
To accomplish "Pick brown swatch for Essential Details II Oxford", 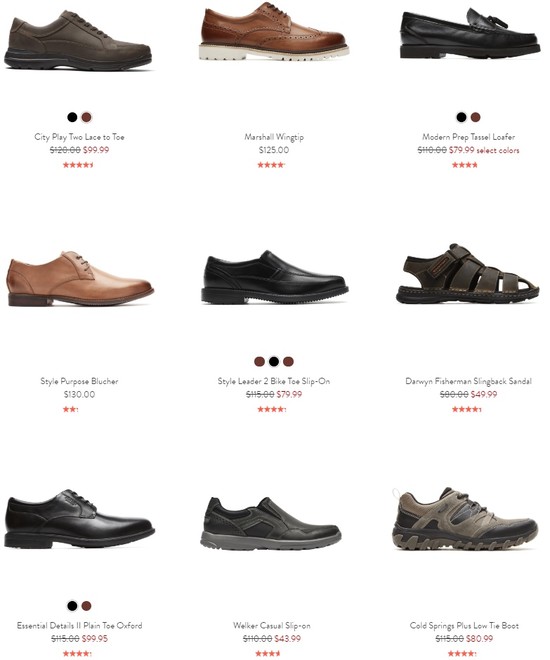I will [x=87, y=606].
